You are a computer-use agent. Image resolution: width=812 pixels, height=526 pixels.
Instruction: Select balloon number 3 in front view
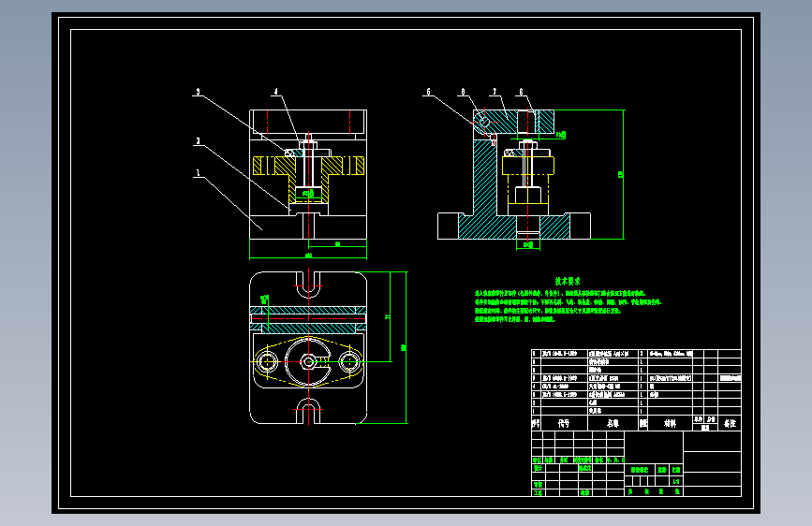(198, 92)
